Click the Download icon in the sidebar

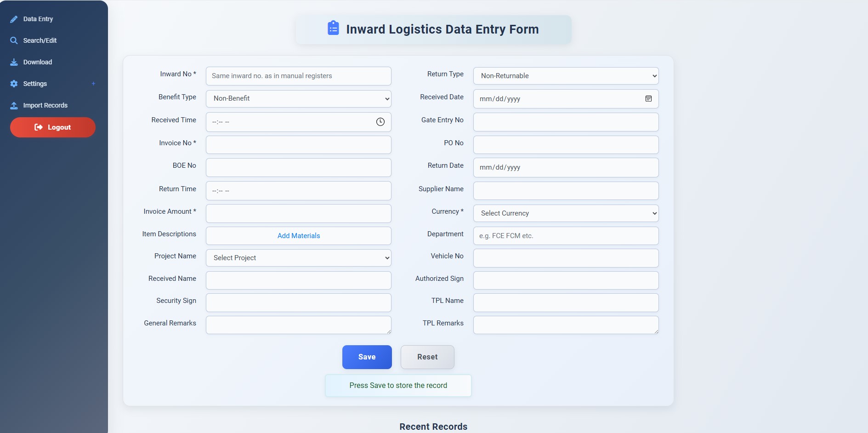pyautogui.click(x=13, y=62)
